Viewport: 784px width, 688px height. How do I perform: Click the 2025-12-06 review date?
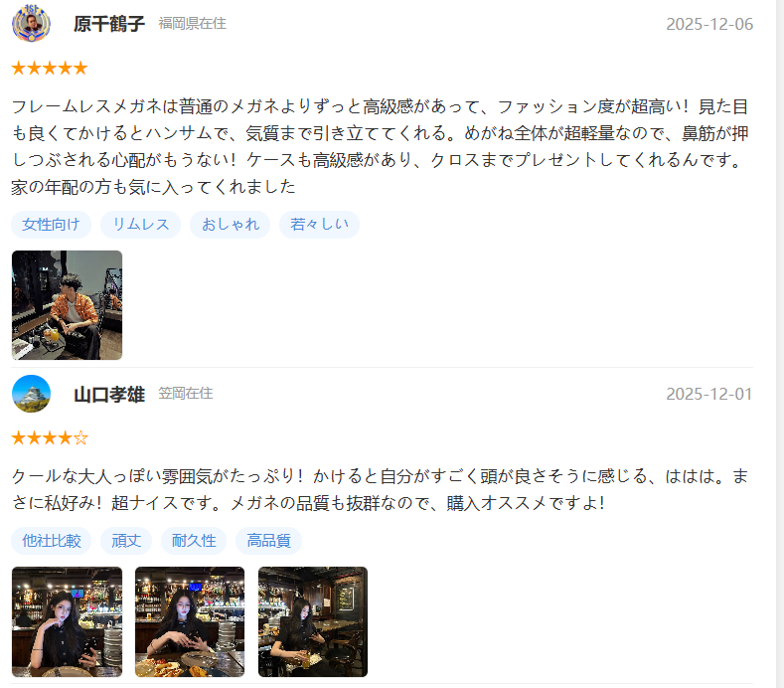pos(709,24)
